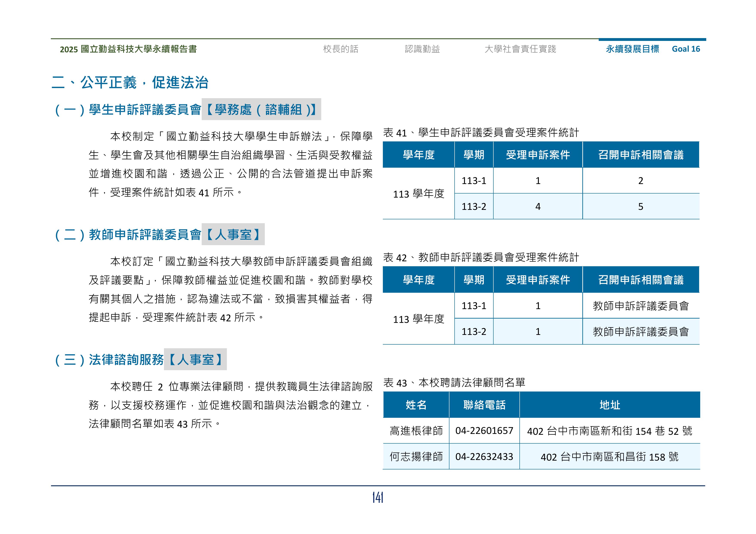Open the 認識勤益 navigation tab
This screenshot has width=756, height=534.
(x=422, y=49)
